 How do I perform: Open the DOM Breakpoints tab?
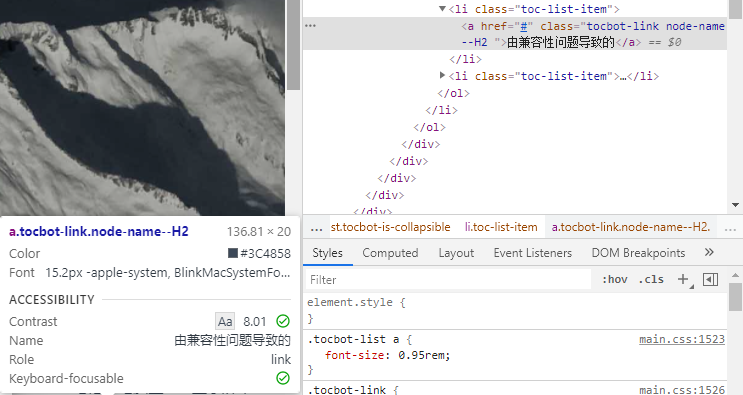pyautogui.click(x=638, y=253)
